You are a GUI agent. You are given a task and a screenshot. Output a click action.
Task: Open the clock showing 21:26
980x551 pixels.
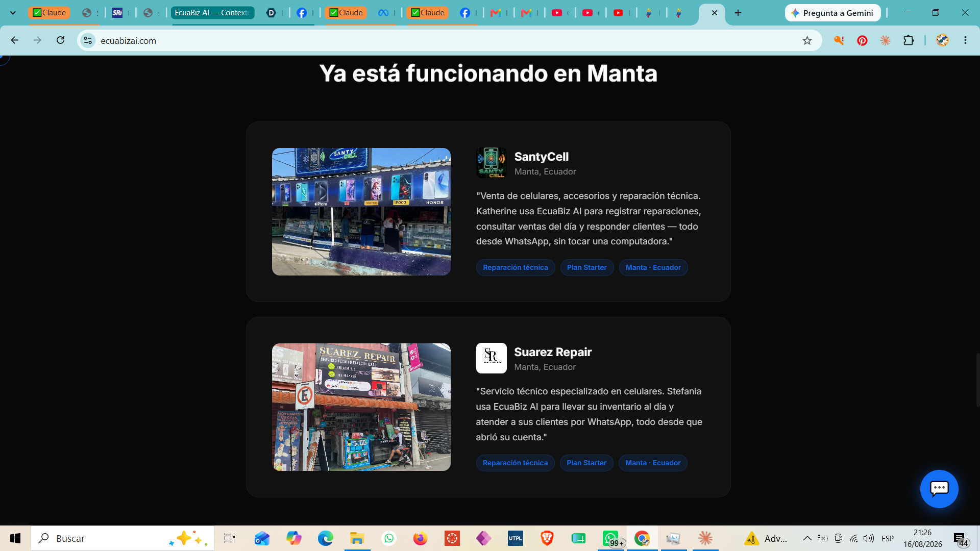(923, 538)
